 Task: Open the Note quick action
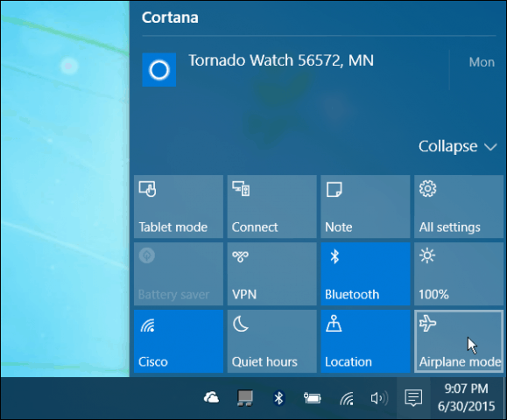coord(365,206)
